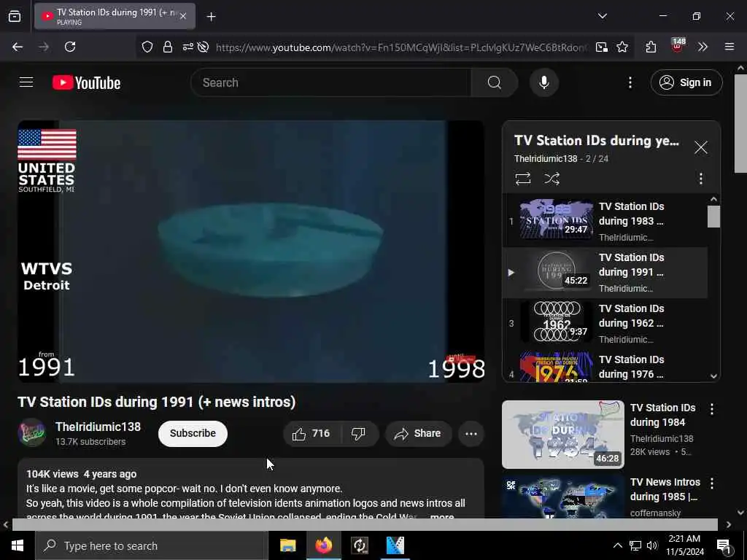Screen dimensions: 747x560
Task: Click the video player
Action: click(251, 251)
